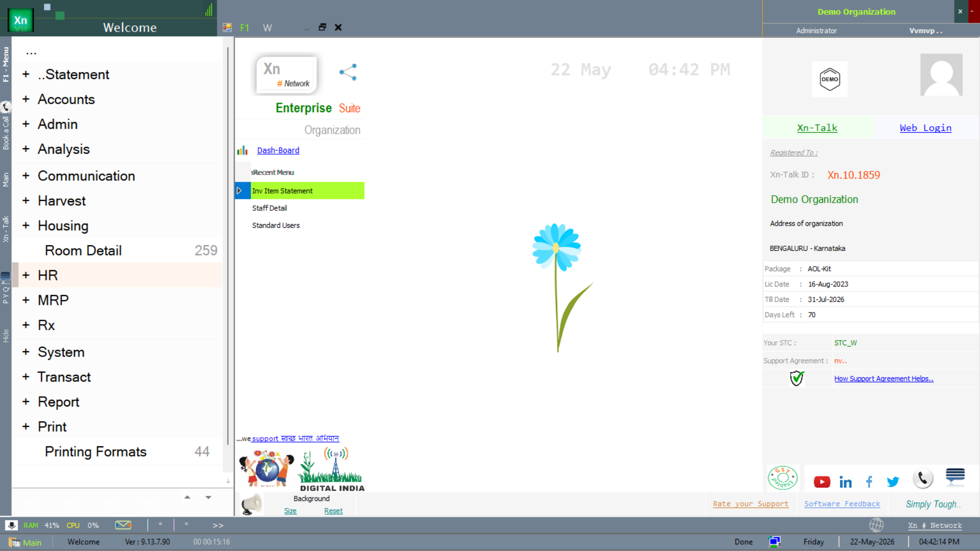The width and height of the screenshot is (980, 551).
Task: Click the up arrow below the menu tree
Action: tap(187, 497)
